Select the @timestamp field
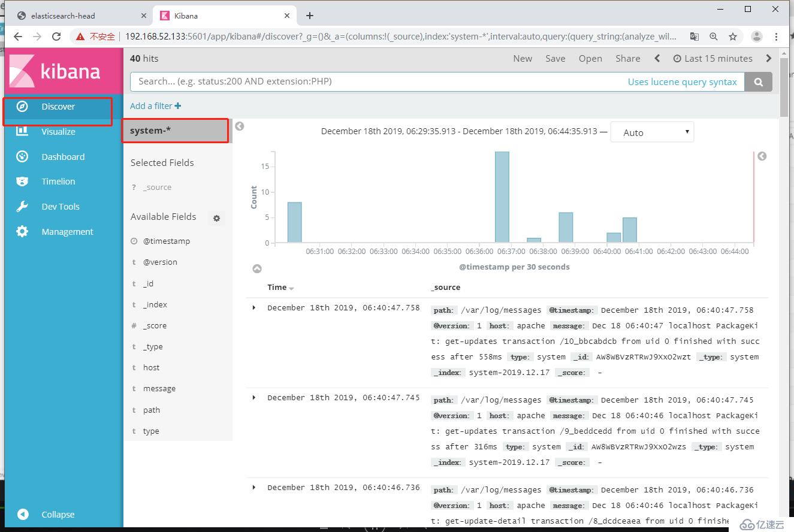This screenshot has width=794, height=532. (166, 241)
